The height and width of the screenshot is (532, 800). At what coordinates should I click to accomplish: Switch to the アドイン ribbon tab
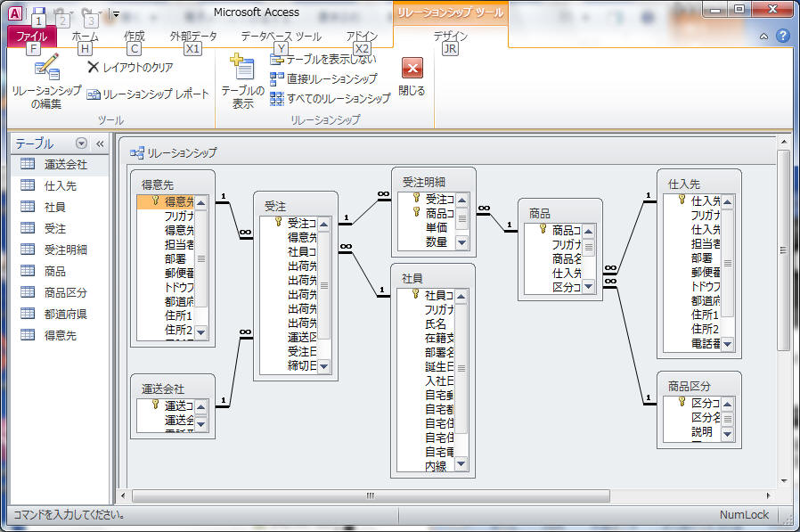362,37
